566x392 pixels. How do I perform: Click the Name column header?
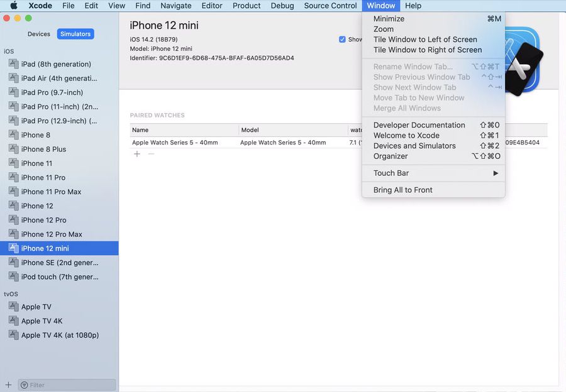[184, 130]
